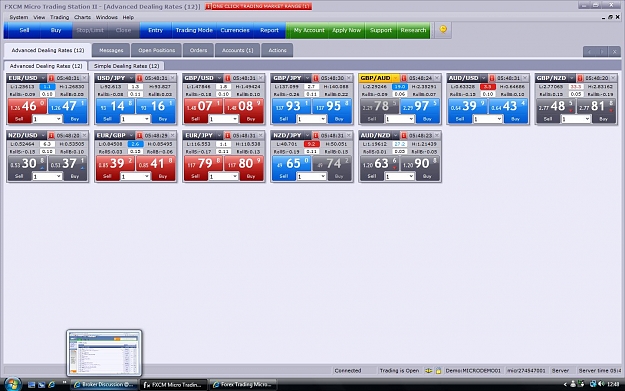Switch to the Accounts (1) tab
The height and width of the screenshot is (391, 625).
point(238,50)
